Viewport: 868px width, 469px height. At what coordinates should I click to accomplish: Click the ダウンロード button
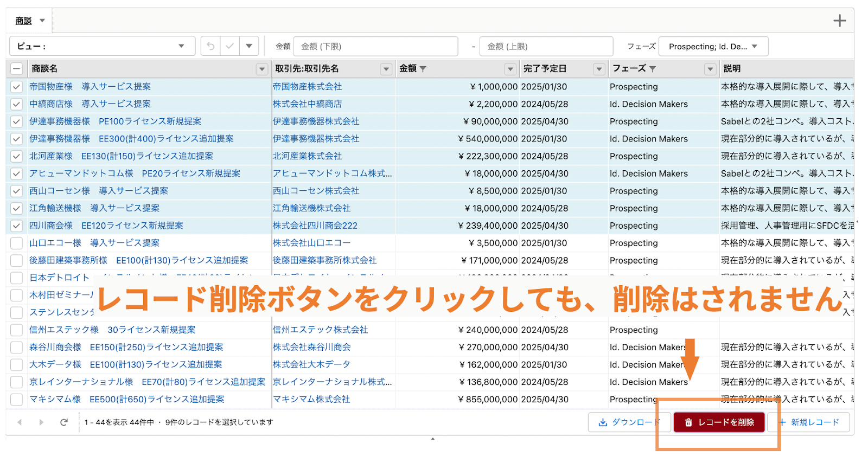pos(629,422)
